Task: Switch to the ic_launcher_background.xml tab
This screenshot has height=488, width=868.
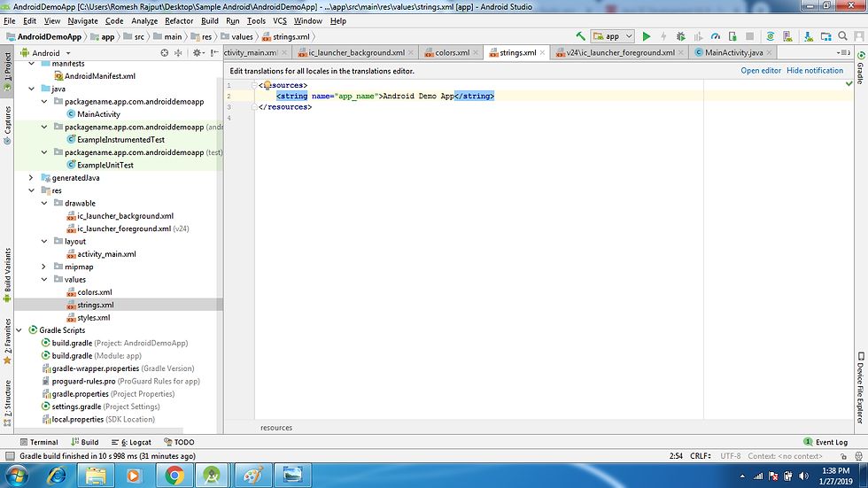Action: (356, 52)
